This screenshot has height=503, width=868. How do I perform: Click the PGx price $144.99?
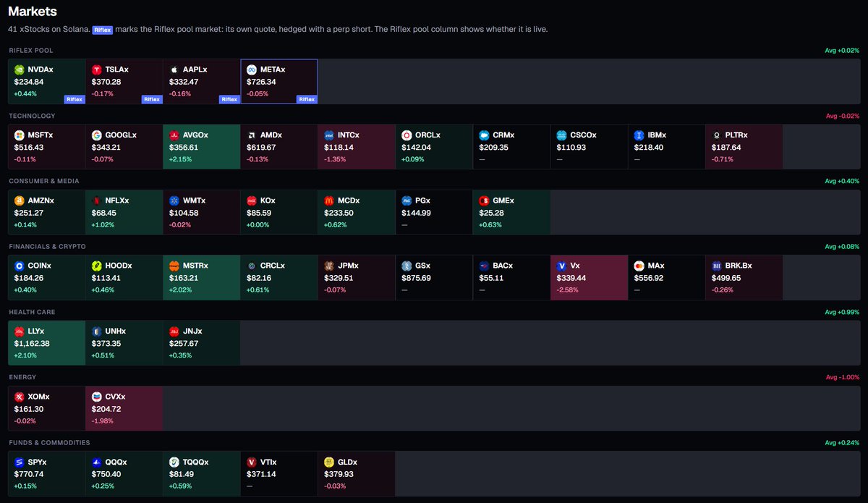[x=416, y=213]
